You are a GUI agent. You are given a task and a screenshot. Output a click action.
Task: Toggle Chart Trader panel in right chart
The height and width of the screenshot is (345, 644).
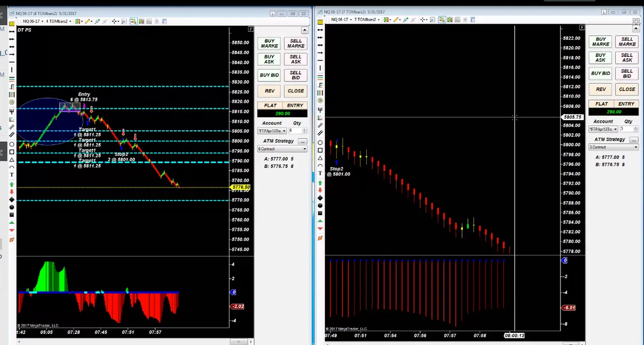pos(442,19)
